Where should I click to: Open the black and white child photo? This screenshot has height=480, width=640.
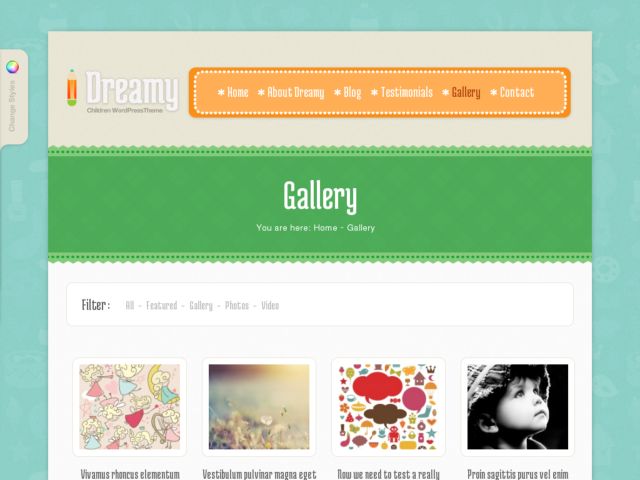point(518,407)
